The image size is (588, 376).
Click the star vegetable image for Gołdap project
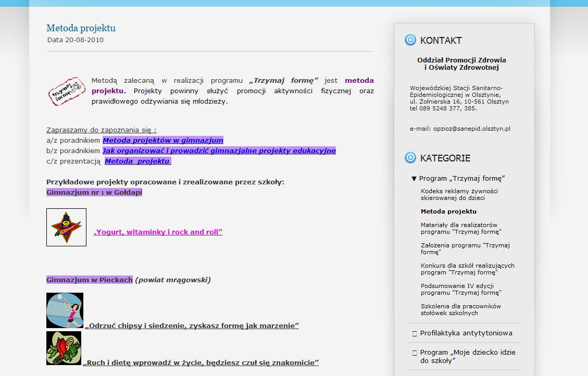coord(66,227)
